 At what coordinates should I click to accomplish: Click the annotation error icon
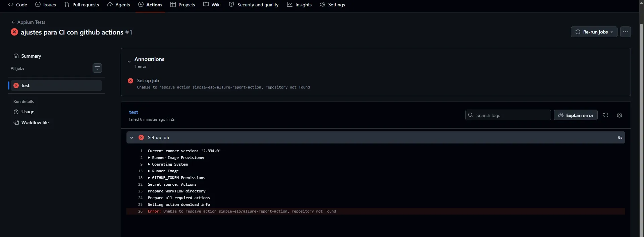[130, 81]
